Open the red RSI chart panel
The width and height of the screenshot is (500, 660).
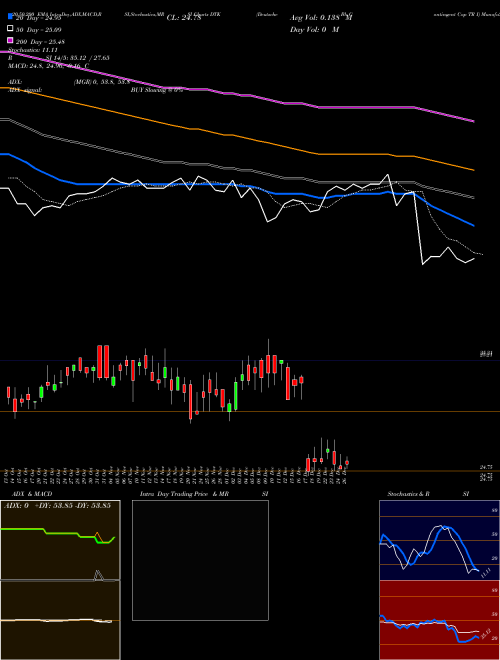(439, 620)
